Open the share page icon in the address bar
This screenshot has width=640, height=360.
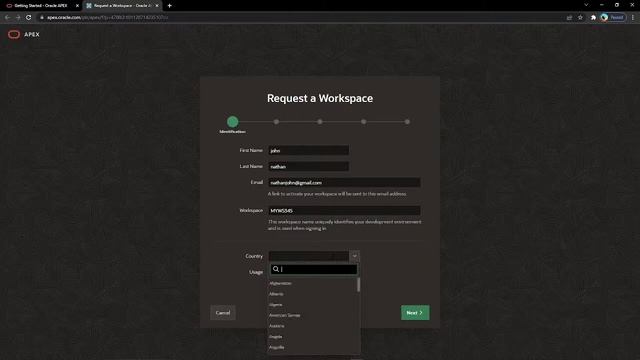coord(569,17)
